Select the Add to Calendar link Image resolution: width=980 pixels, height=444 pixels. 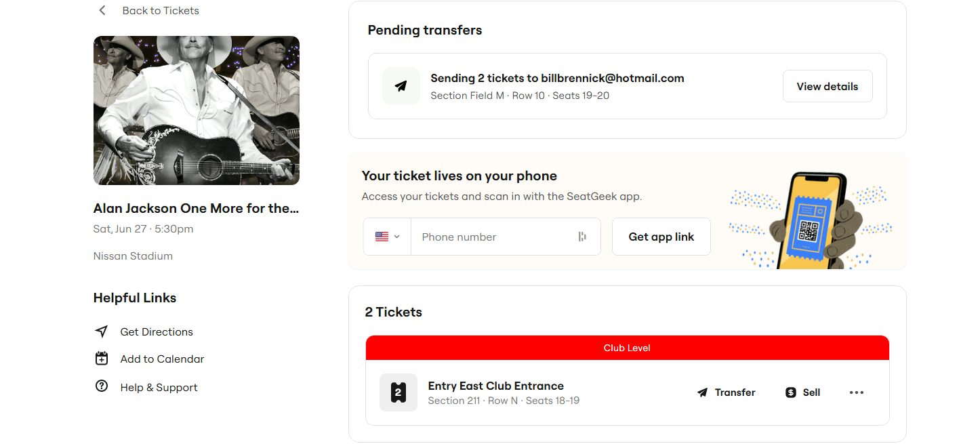[162, 359]
